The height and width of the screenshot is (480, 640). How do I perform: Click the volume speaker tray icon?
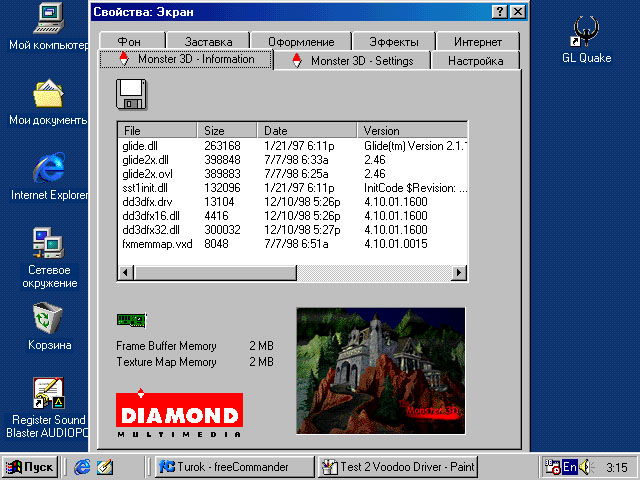tap(585, 467)
